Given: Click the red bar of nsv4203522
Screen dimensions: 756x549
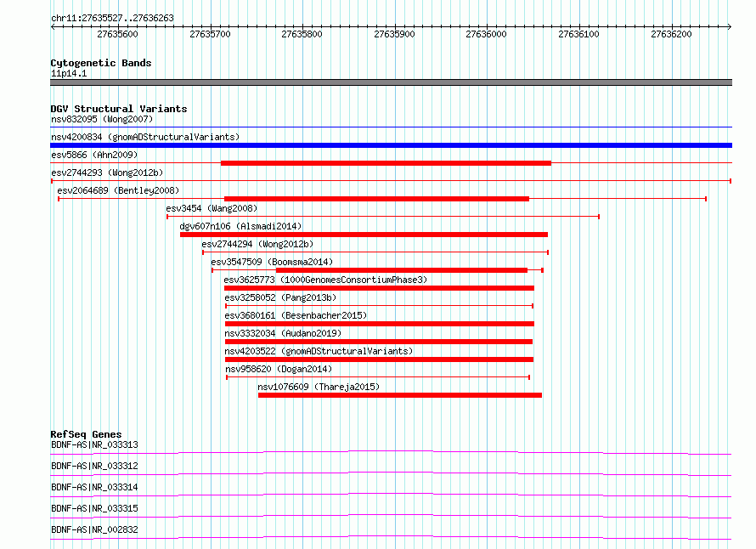Looking at the screenshot, I should pos(379,359).
